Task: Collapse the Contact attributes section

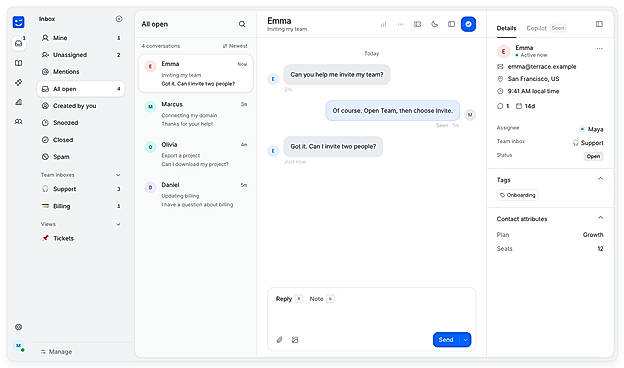Action: pyautogui.click(x=600, y=218)
